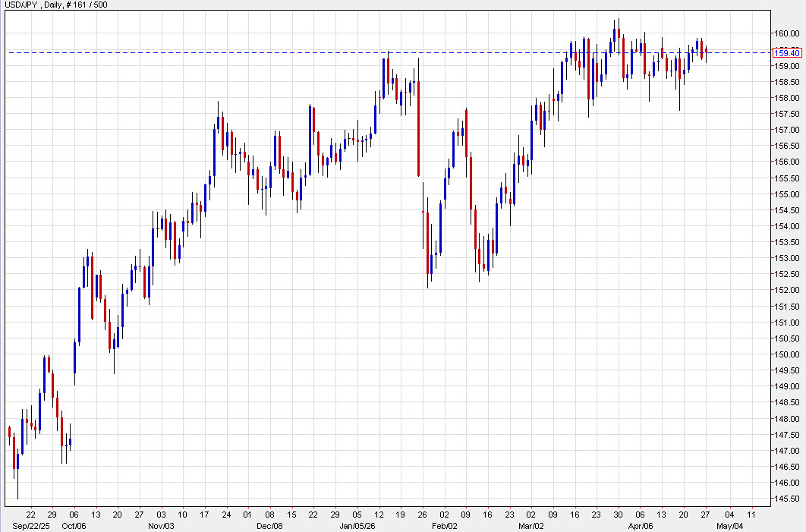
Task: Click the red-boxed 159.40 current price tag
Action: coord(787,53)
